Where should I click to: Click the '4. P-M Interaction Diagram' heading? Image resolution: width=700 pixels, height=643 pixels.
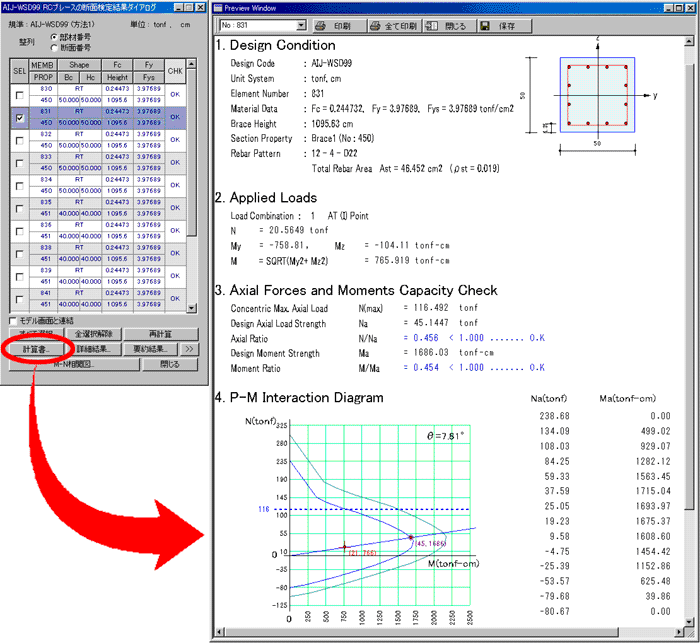click(x=299, y=397)
